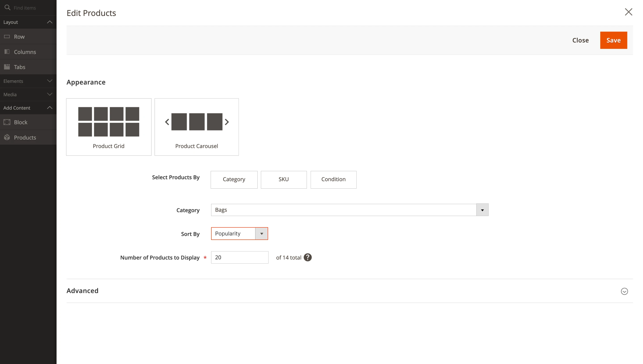The image size is (643, 364).
Task: Save the product edits
Action: point(614,40)
